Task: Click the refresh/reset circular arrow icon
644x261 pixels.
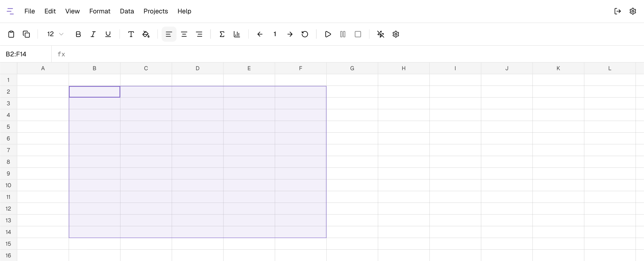Action: pyautogui.click(x=305, y=34)
